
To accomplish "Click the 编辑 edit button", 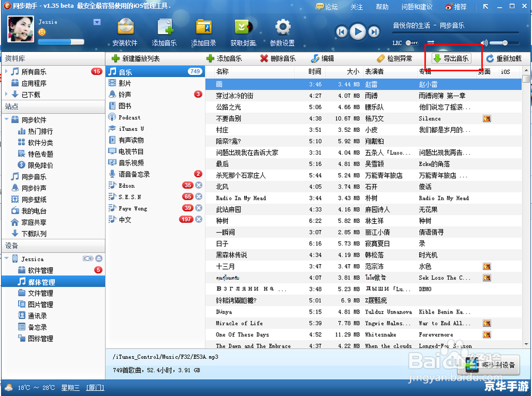I will click(x=322, y=58).
